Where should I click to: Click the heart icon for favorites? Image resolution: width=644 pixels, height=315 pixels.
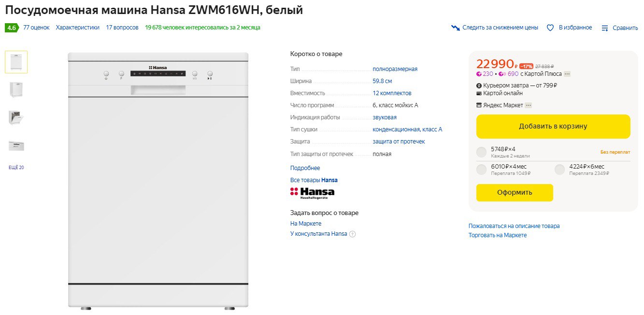tap(550, 28)
